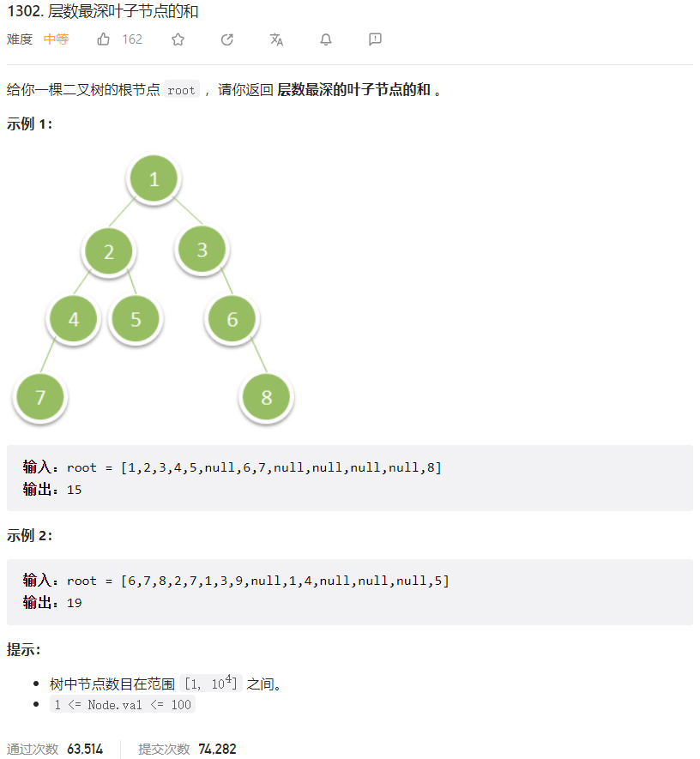Open the translate language icon
This screenshot has height=759, width=700.
point(276,39)
